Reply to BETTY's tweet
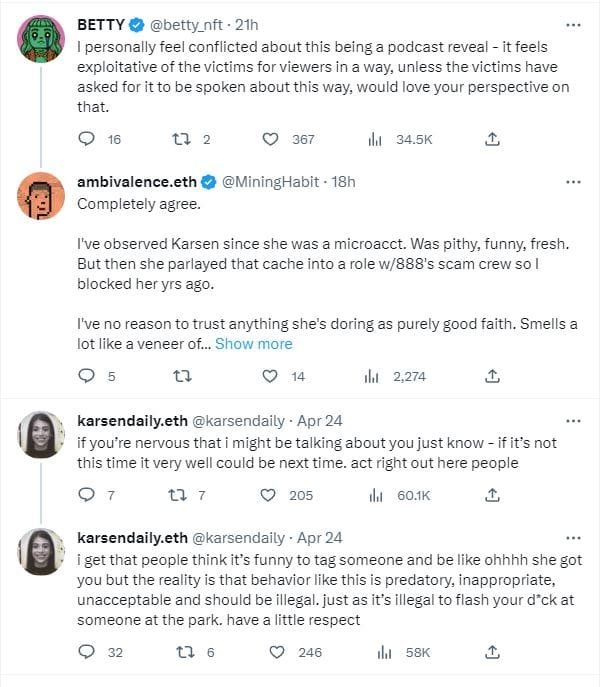612x687 pixels. tap(86, 140)
